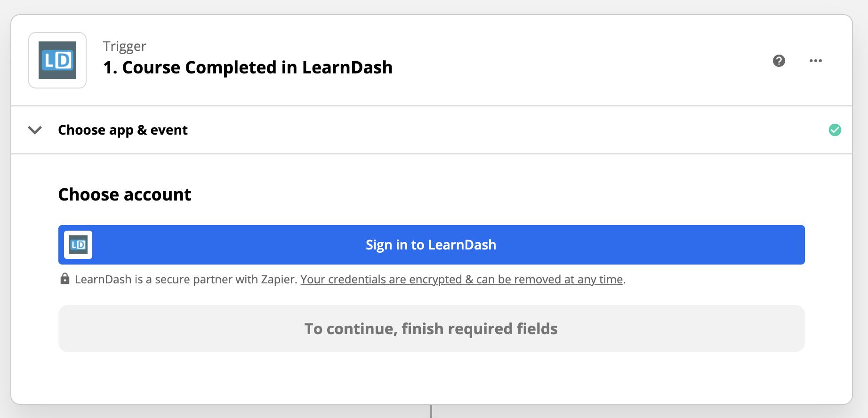Open the three-dot more options menu
Screen dimensions: 868x418
coord(816,61)
